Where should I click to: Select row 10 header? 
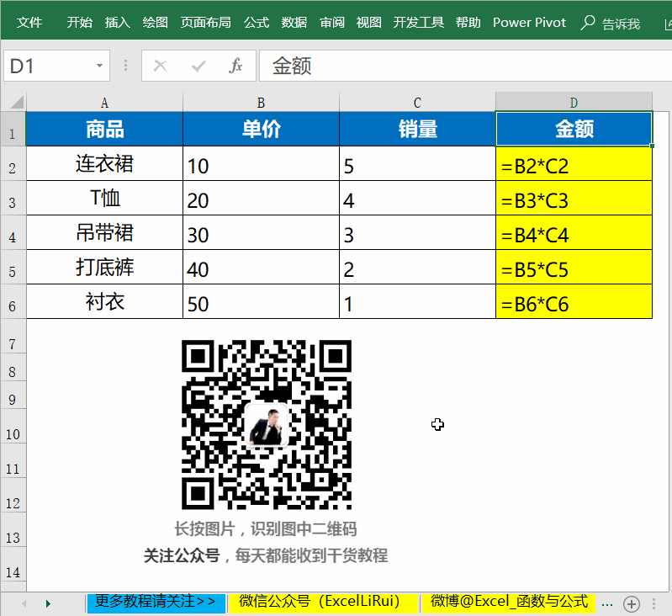click(13, 427)
